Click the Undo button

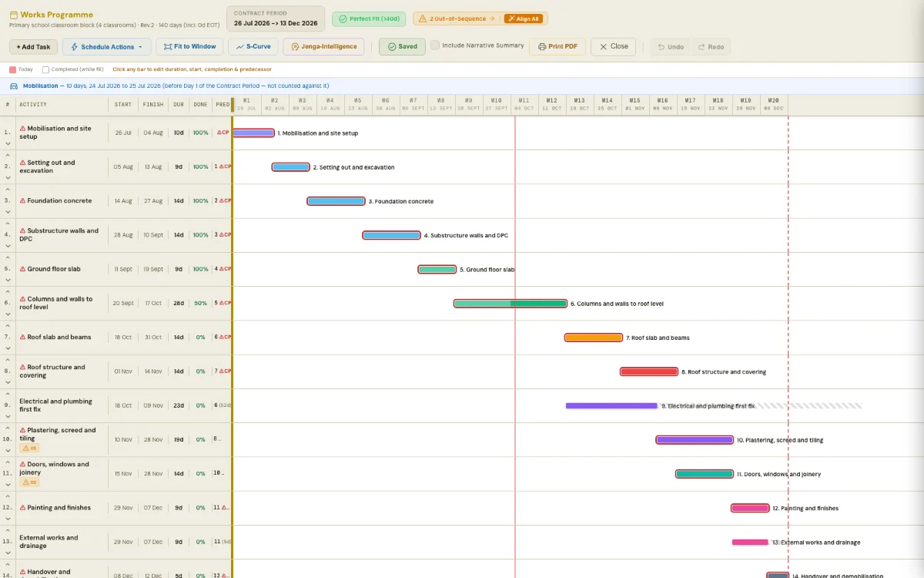coord(671,47)
